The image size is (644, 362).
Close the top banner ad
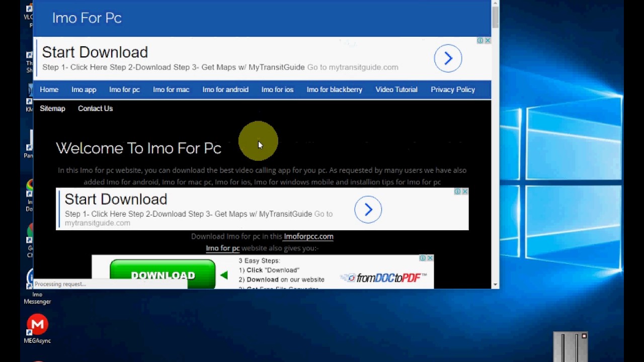click(488, 40)
